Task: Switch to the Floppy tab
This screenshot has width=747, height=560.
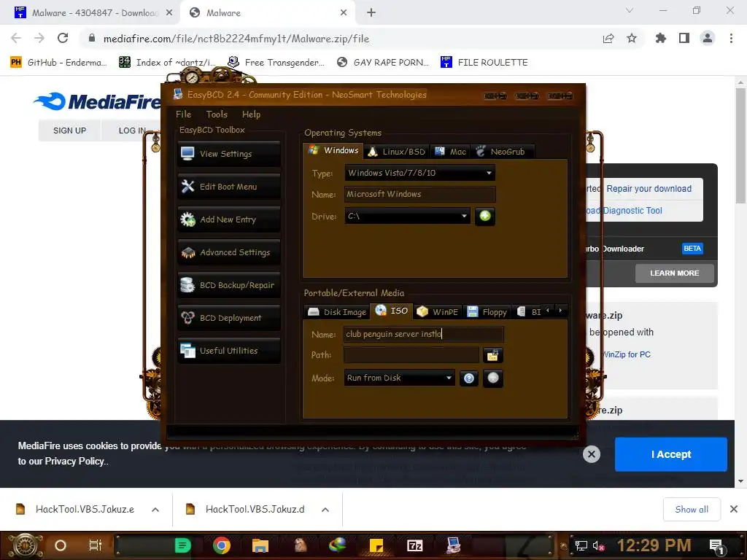Action: click(487, 312)
